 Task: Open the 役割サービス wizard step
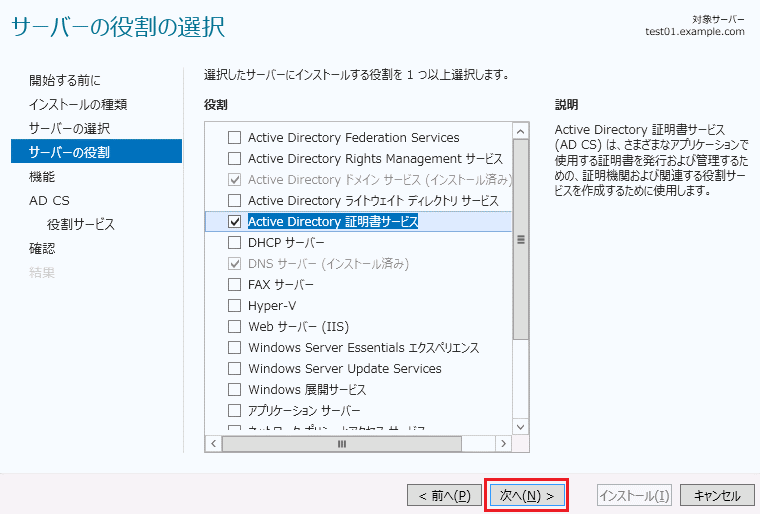(x=81, y=224)
